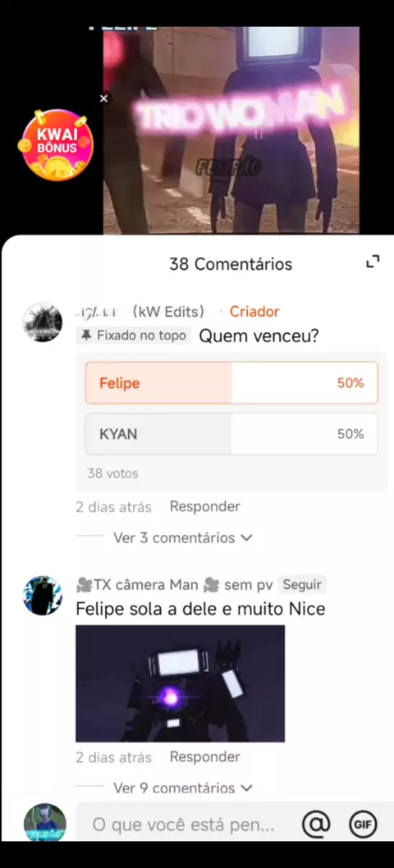Expand Ver 9 comentários replies
This screenshot has height=868, width=394.
(x=183, y=788)
